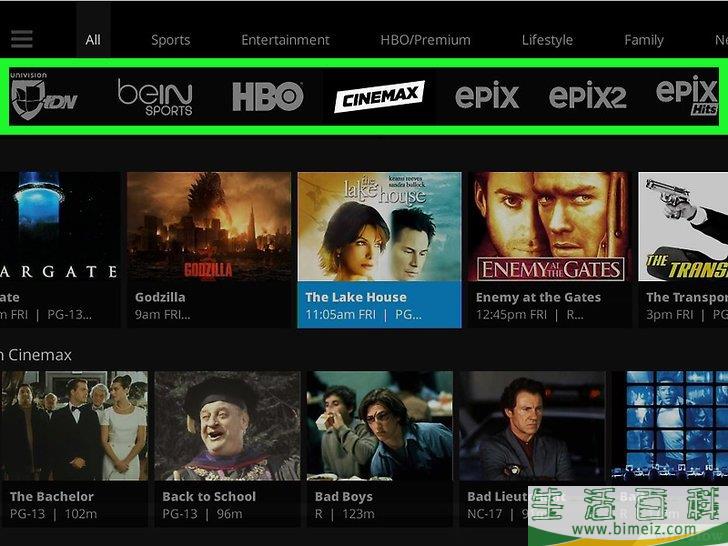
Task: Select the epix channel logo
Action: click(x=487, y=95)
